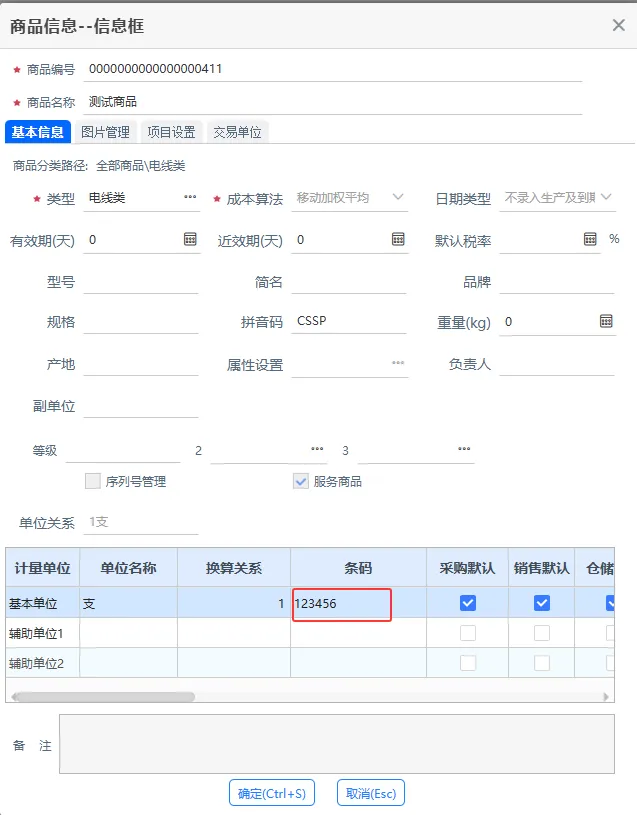Click ellipsis icon in 属性设置 field
Image resolution: width=637 pixels, height=815 pixels.
click(398, 363)
